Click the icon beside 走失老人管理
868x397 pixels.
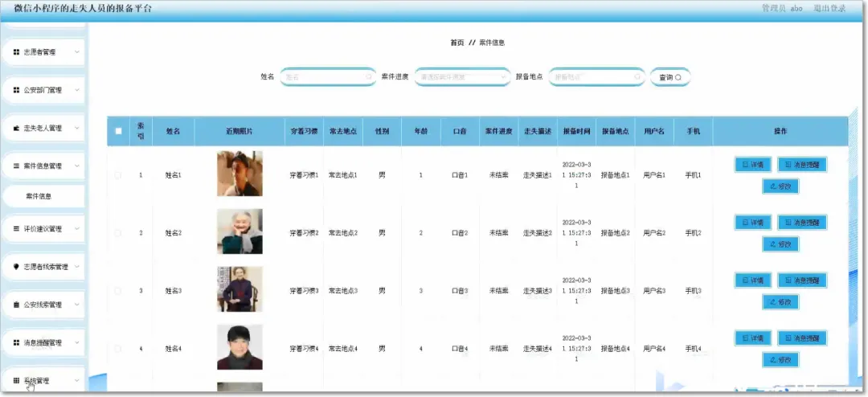(17, 128)
